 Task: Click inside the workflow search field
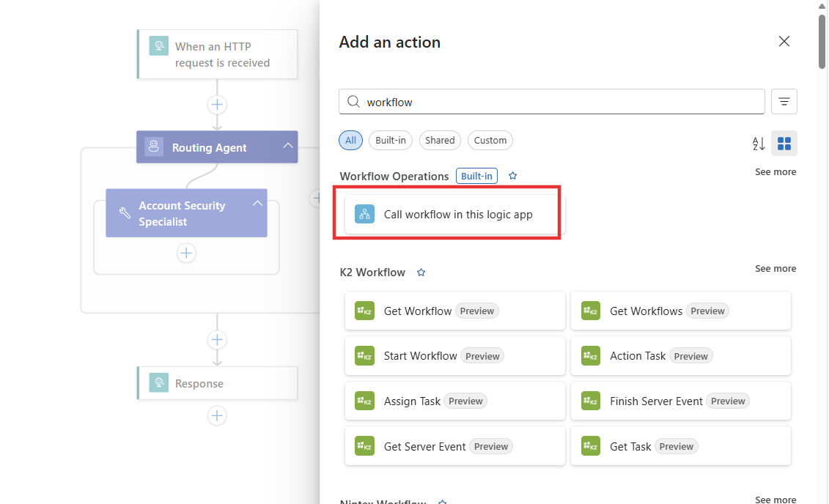[551, 101]
